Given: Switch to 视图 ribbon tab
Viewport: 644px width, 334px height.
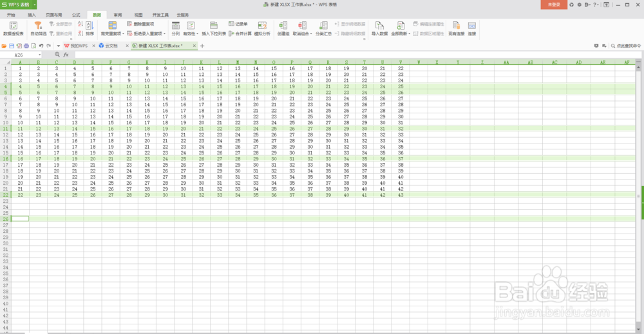Looking at the screenshot, I should [x=139, y=15].
